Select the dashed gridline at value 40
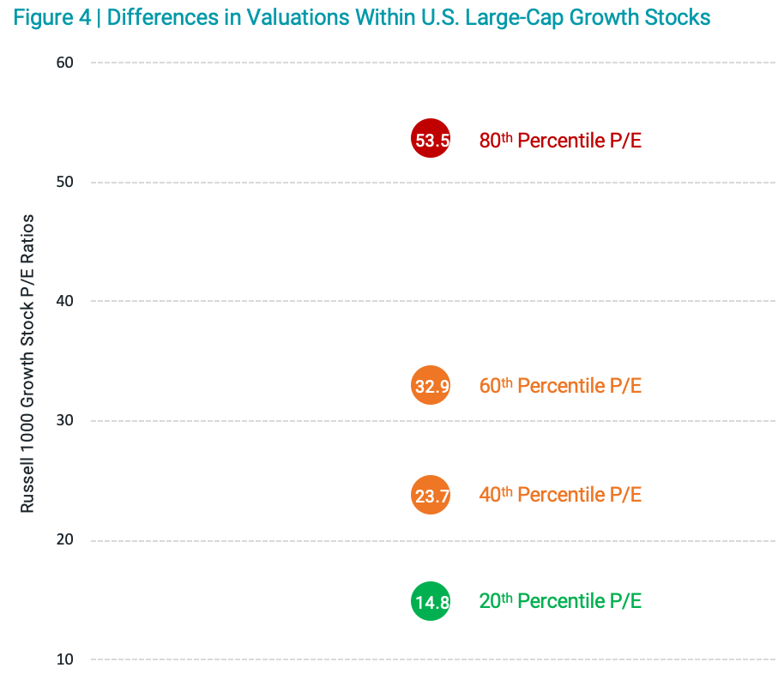Viewport: 784px width, 686px height. [x=257, y=301]
